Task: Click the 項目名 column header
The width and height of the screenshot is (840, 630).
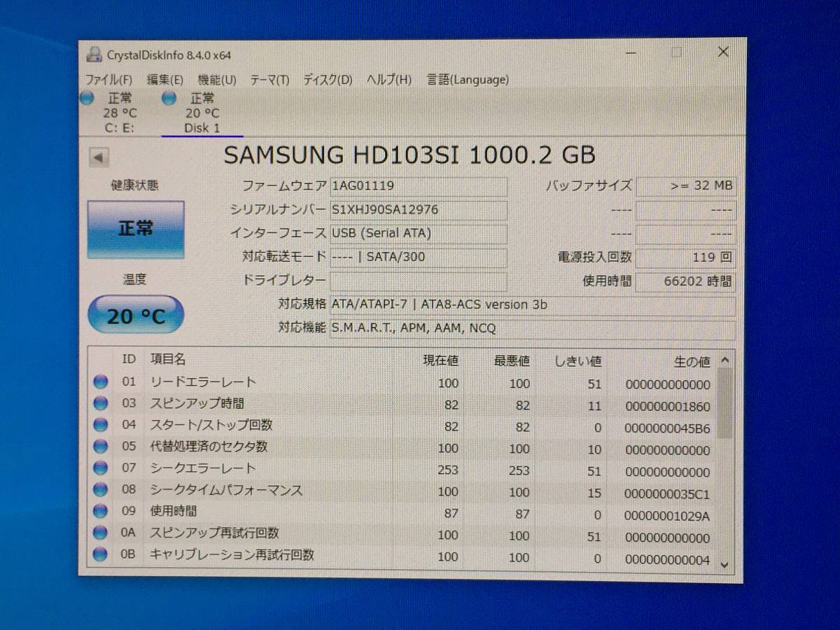Action: 168,359
